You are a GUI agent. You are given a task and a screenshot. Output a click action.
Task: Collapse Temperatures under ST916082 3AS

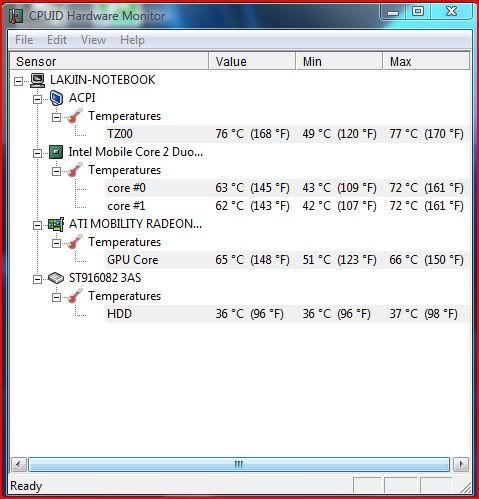[x=56, y=297]
